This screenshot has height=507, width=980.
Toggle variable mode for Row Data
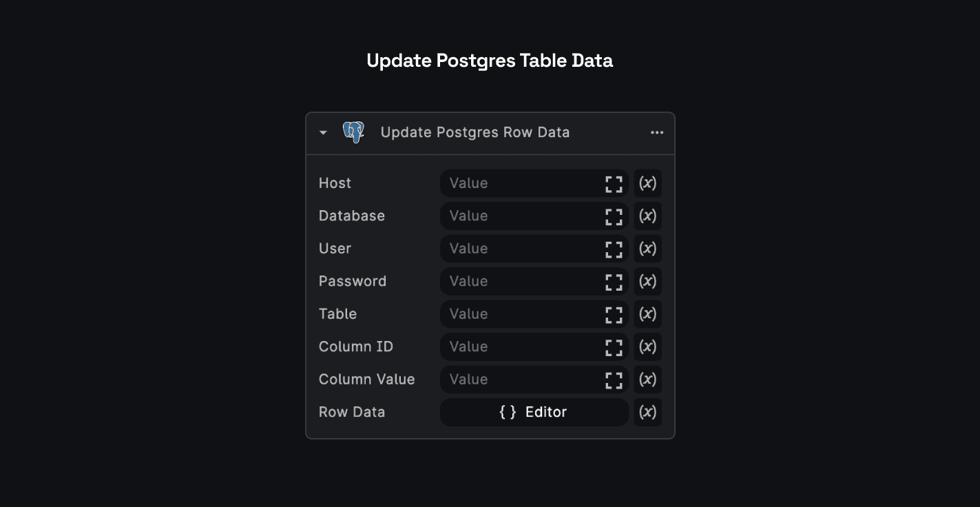coord(647,413)
